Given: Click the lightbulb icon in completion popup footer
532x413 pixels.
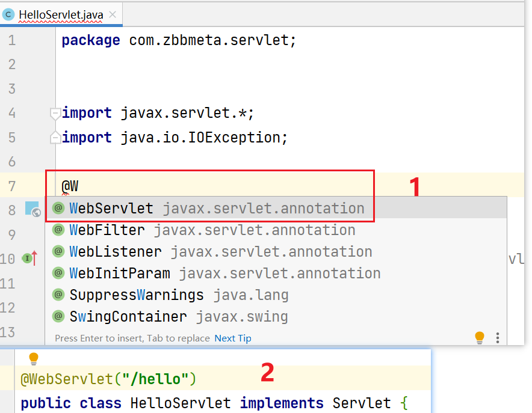Looking at the screenshot, I should (479, 337).
